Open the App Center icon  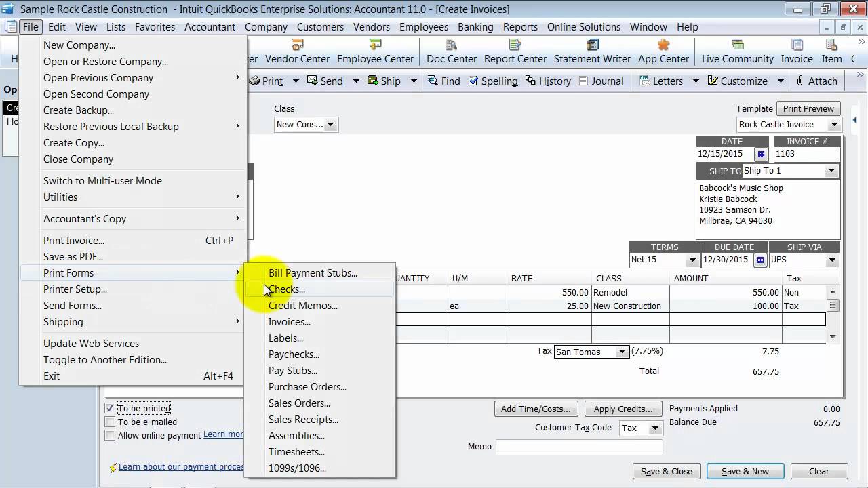(663, 52)
